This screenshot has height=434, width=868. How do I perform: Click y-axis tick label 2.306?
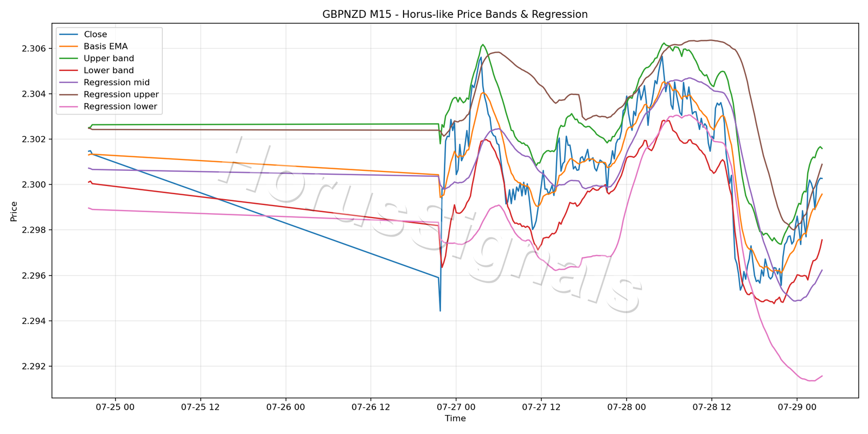(35, 49)
